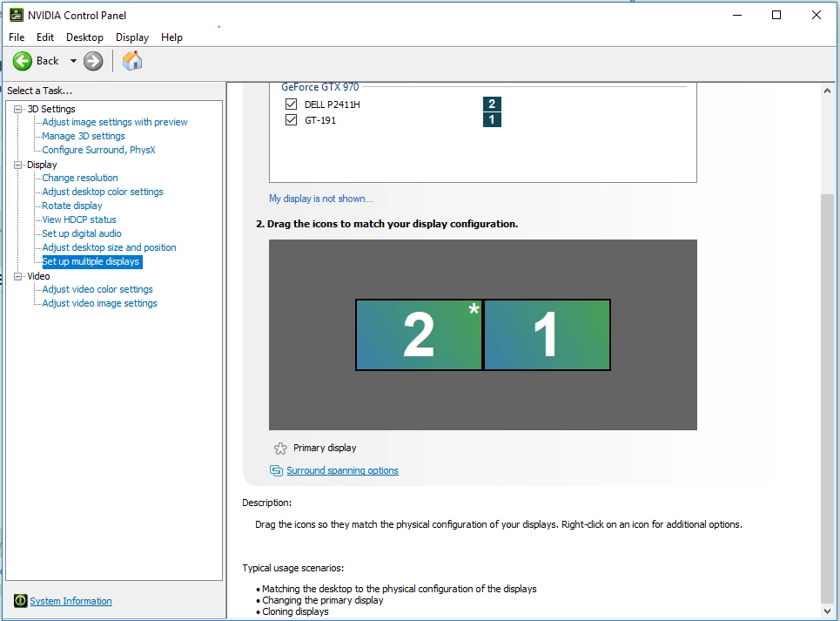Open My display is not shown link
This screenshot has width=840, height=621.
(321, 199)
